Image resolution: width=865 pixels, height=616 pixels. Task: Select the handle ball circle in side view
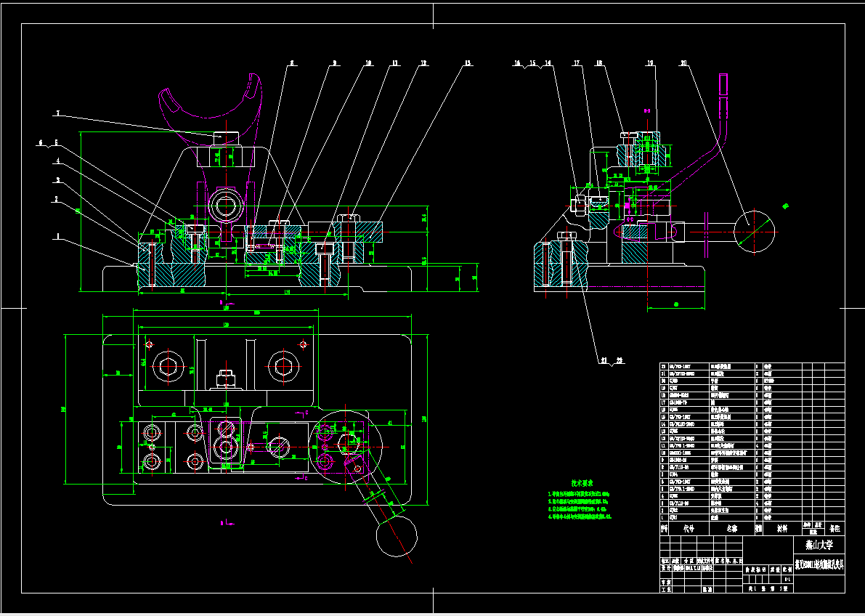tap(754, 232)
